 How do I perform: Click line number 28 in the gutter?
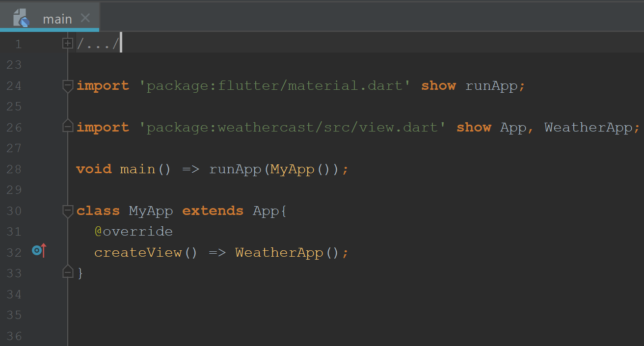14,169
